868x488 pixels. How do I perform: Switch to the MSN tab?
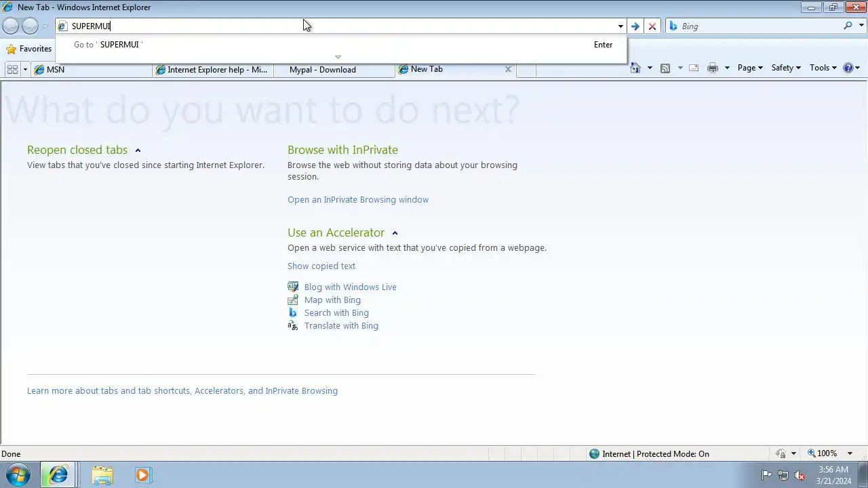[92, 69]
